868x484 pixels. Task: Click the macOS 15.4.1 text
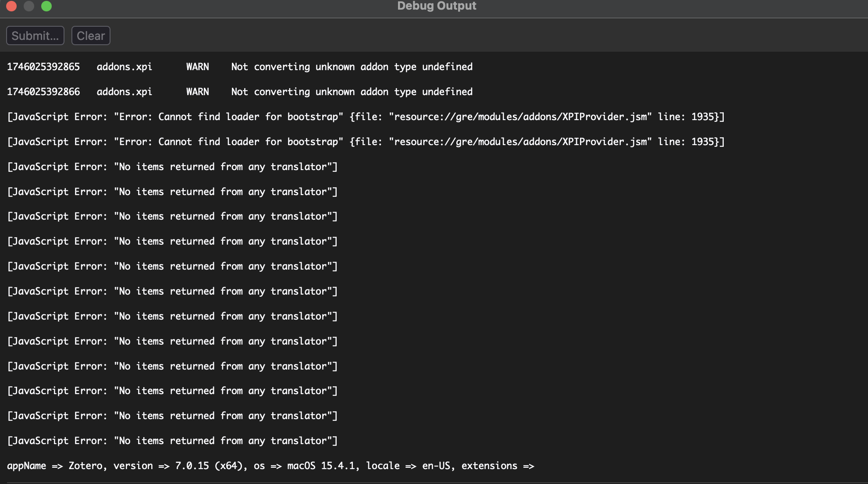320,466
